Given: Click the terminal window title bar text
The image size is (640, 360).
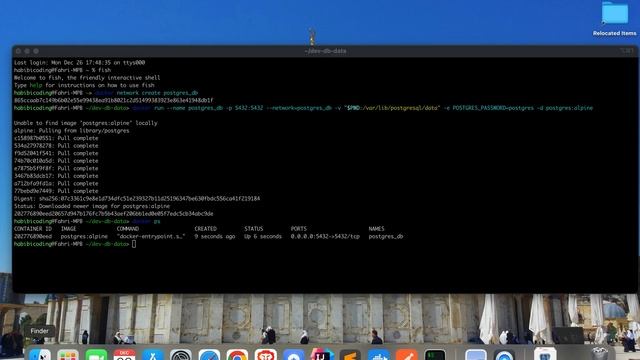Looking at the screenshot, I should 325,51.
